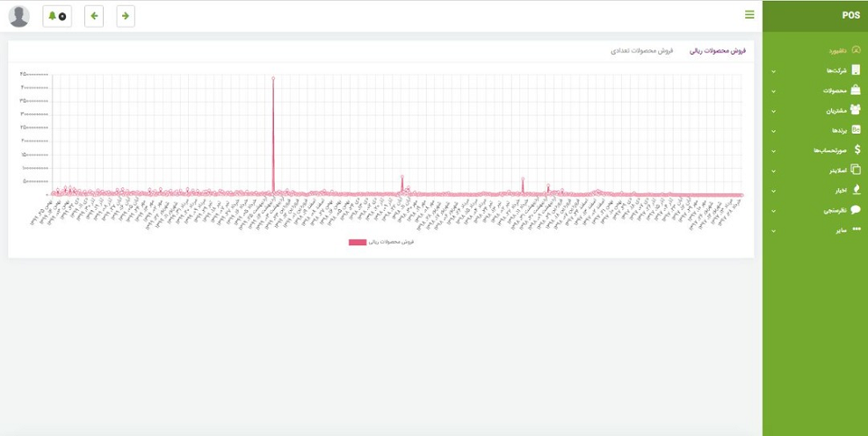
Task: Click the green right arrow button
Action: pos(126,16)
